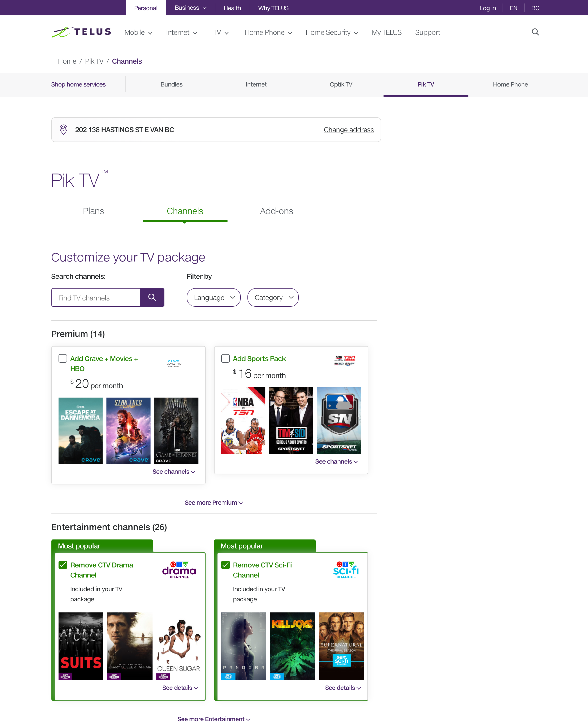Click the Harry Quebert Affair poster
The width and height of the screenshot is (588, 728).
tap(130, 646)
